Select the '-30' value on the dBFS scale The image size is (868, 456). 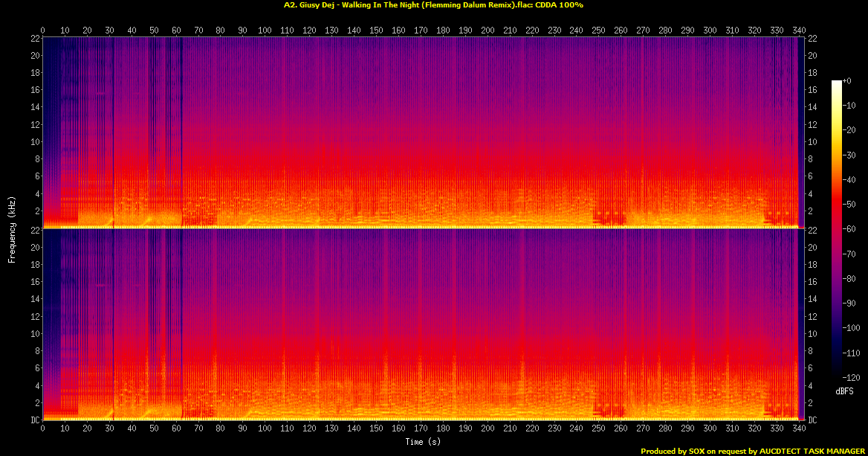click(849, 155)
